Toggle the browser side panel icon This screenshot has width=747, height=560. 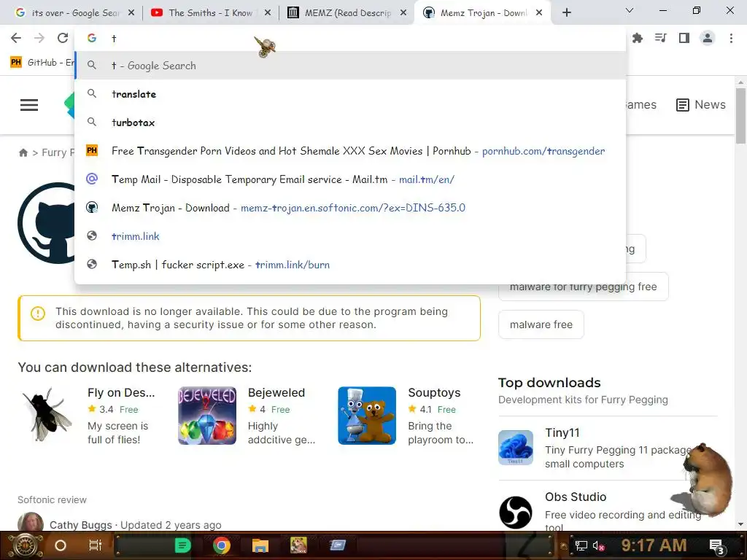(684, 38)
